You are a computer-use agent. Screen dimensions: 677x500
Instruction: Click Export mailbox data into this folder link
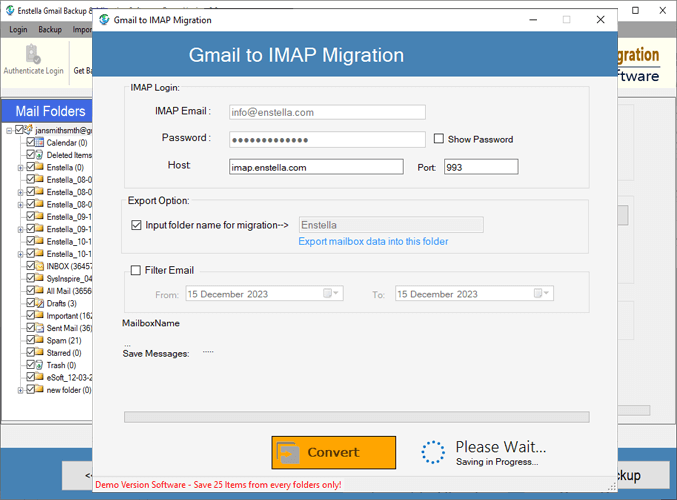point(373,242)
